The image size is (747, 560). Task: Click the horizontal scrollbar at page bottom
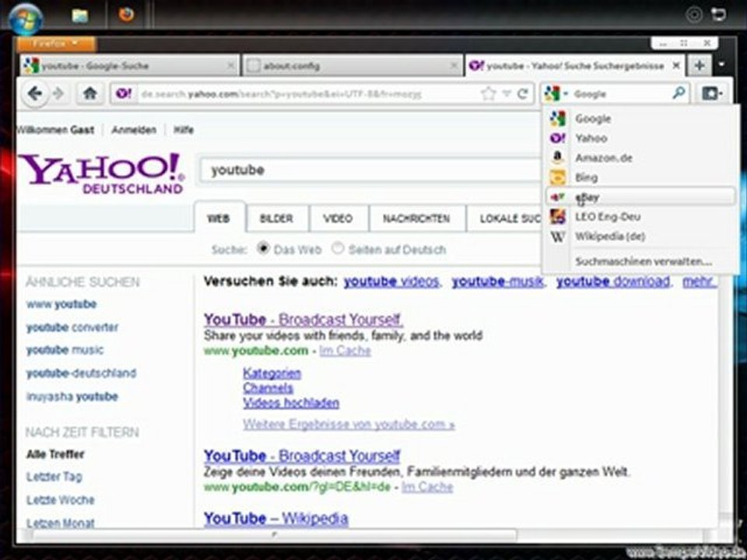click(x=274, y=535)
